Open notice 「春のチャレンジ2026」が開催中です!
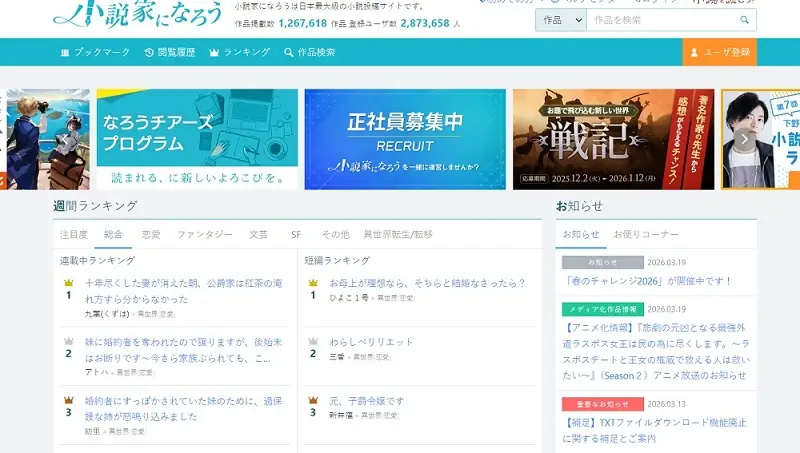 pos(648,281)
